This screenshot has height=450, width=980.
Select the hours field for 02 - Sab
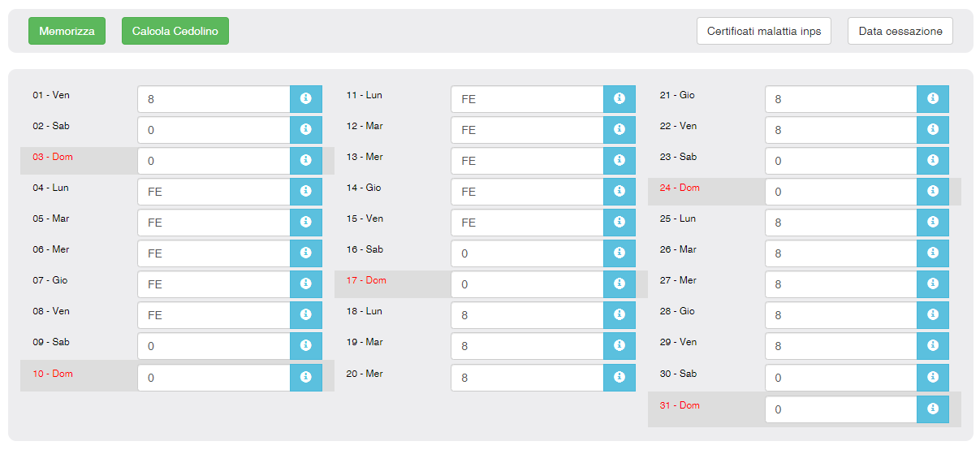214,130
